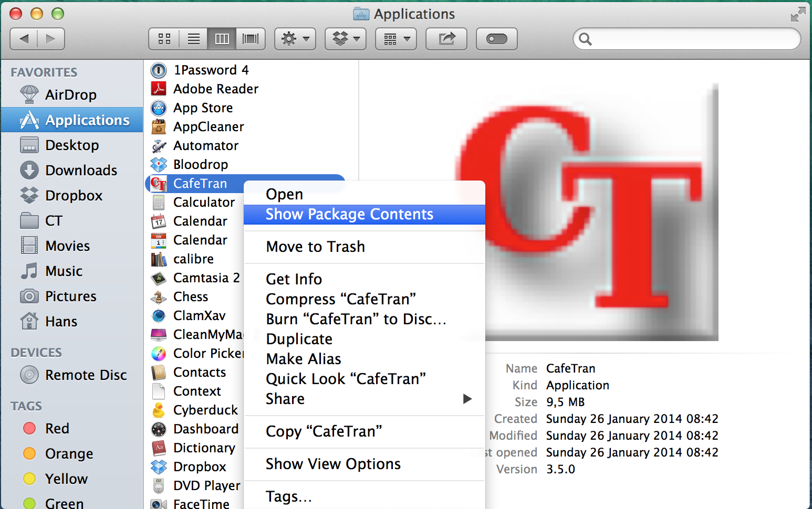The width and height of the screenshot is (812, 509).
Task: Expand the Share submenu arrow
Action: pyautogui.click(x=467, y=399)
